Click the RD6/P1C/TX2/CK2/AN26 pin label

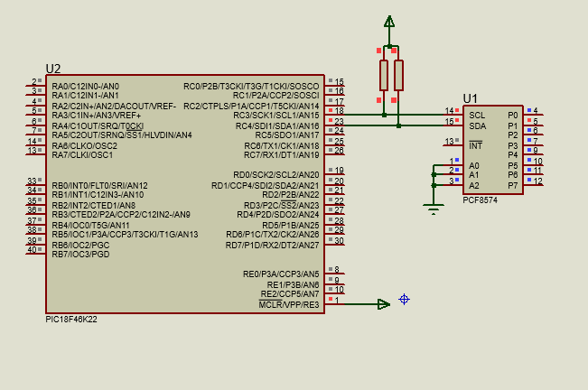[273, 235]
